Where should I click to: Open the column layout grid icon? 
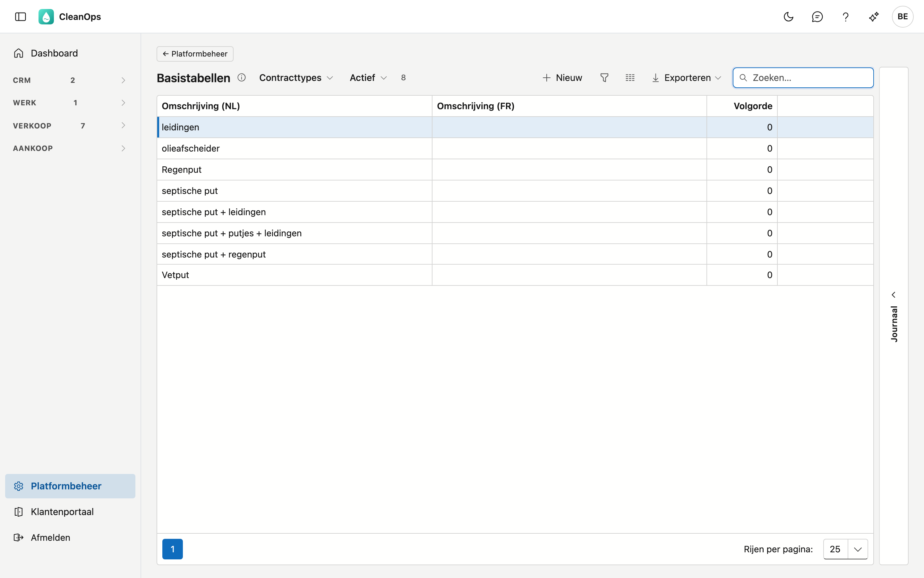point(630,78)
